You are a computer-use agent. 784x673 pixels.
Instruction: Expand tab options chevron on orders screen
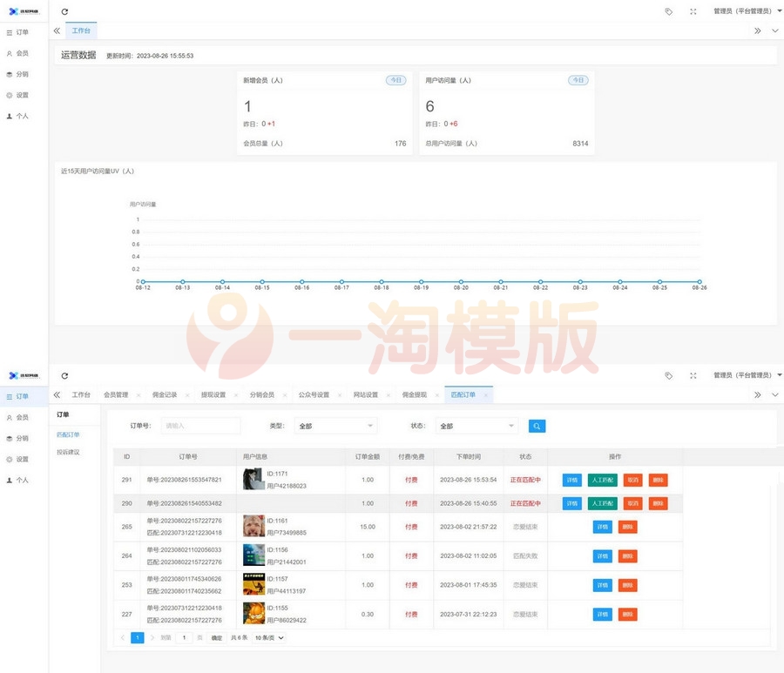click(x=775, y=395)
